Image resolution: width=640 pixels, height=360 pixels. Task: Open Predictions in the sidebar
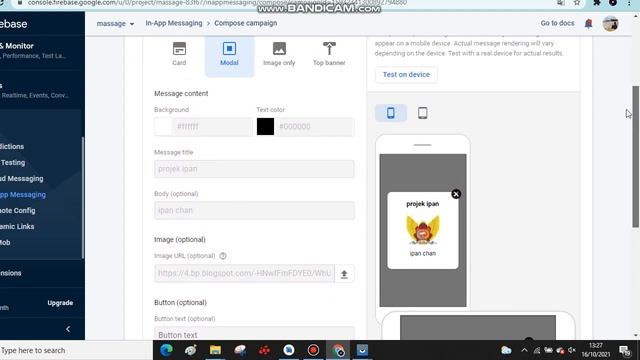tap(12, 147)
